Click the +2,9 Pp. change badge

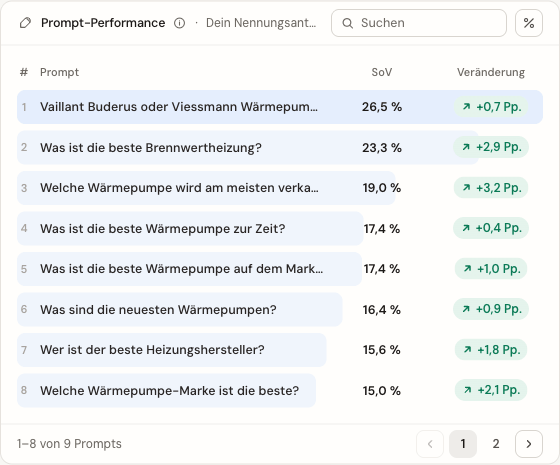pyautogui.click(x=491, y=147)
